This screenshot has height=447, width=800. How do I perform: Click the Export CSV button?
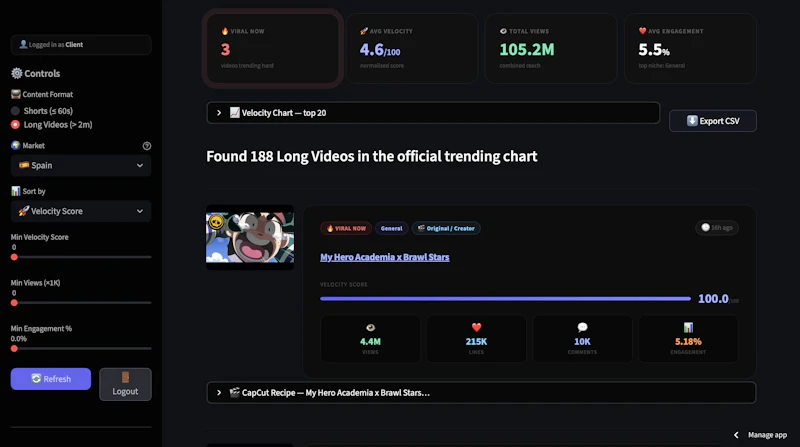[x=713, y=121]
